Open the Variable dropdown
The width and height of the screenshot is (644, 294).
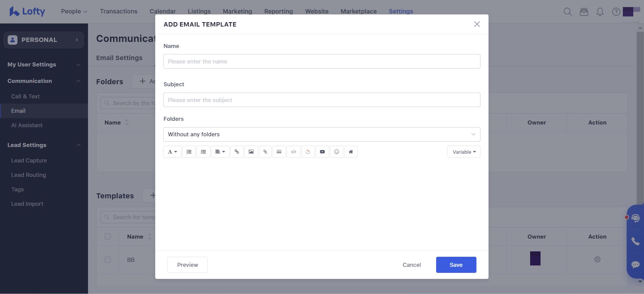click(464, 152)
